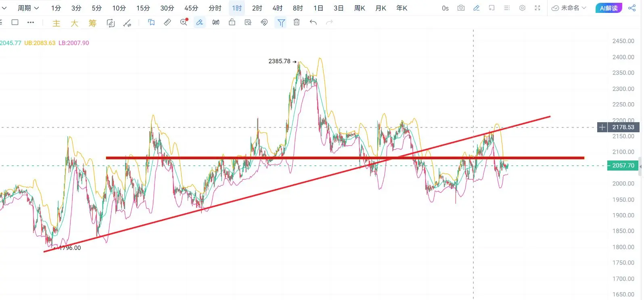The image size is (644, 300).
Task: Share the chart via share icon
Action: (632, 8)
